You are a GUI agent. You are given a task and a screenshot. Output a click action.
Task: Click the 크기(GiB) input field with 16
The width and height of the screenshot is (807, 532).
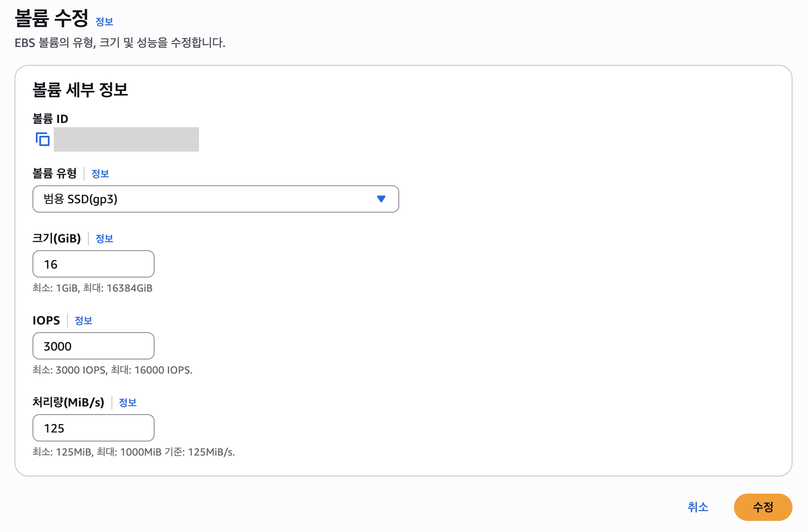(x=94, y=264)
